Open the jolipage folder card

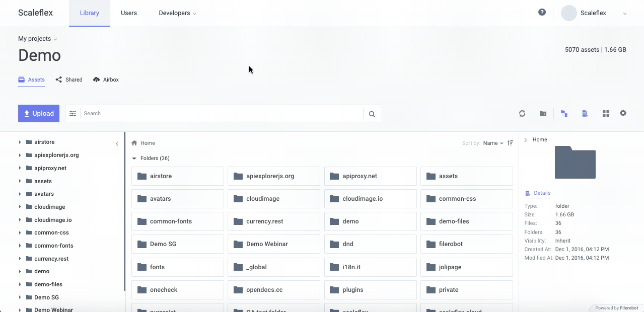467,267
